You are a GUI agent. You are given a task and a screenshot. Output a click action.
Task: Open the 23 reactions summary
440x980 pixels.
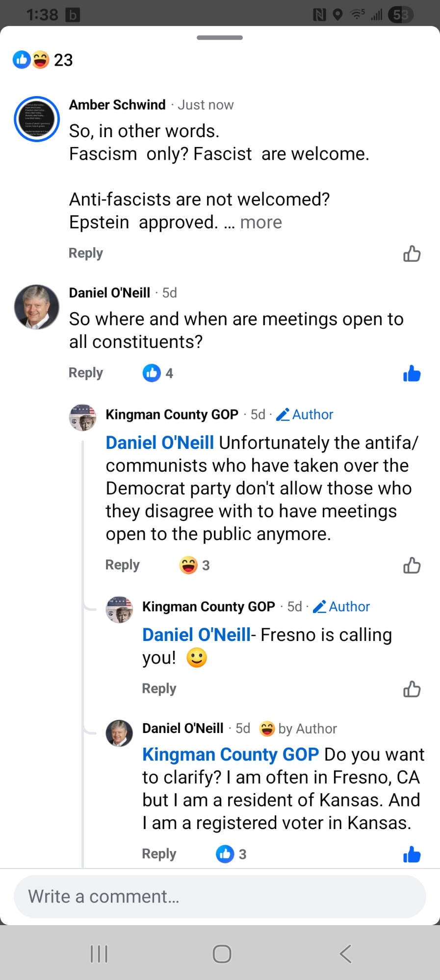pos(43,60)
